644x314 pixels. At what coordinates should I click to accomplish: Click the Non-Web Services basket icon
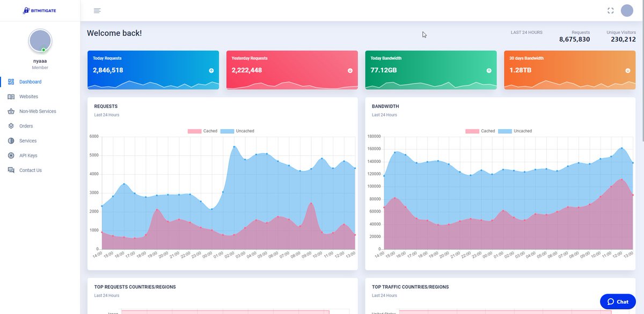(x=11, y=111)
